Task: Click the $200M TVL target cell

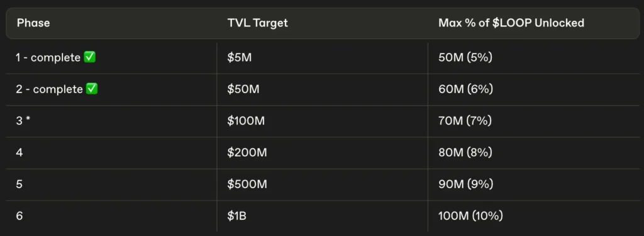Action: [x=323, y=153]
